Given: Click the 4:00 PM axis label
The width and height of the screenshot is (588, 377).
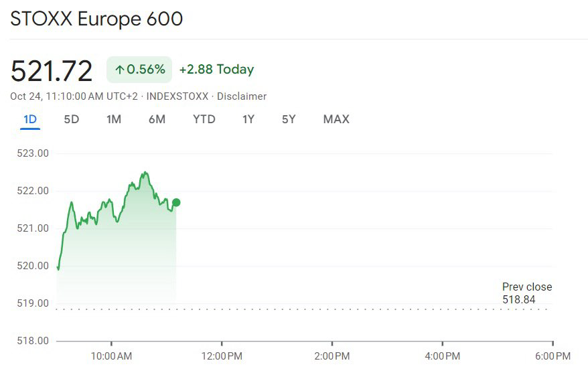Looking at the screenshot, I should (x=443, y=356).
